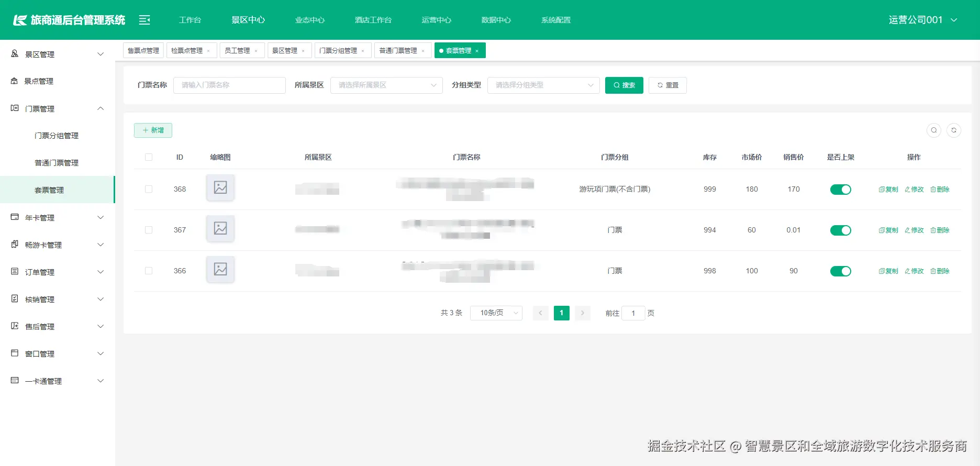Open the 数据中心 top menu

pyautogui.click(x=496, y=20)
